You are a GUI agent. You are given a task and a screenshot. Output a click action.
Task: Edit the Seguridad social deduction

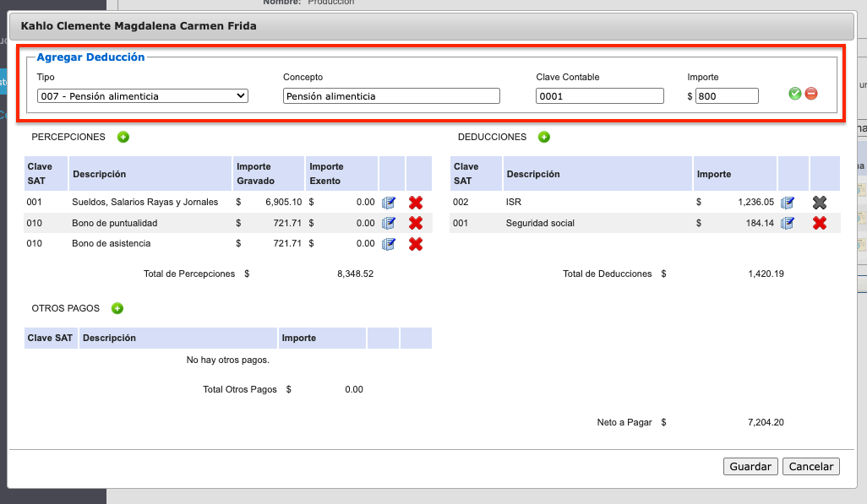788,223
